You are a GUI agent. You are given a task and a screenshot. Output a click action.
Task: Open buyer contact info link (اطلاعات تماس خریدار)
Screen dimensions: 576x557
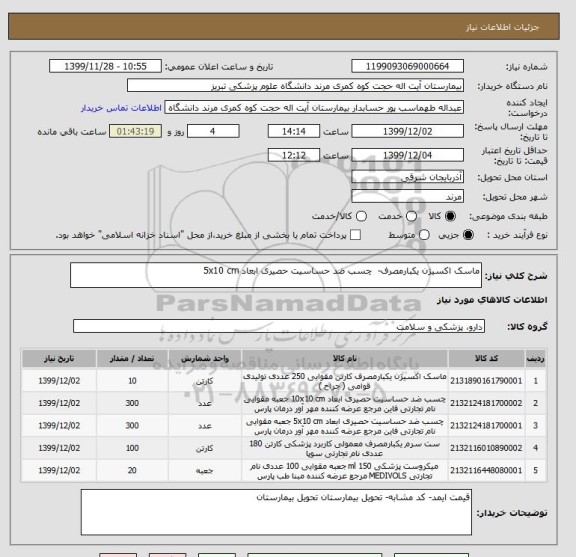coord(121,108)
